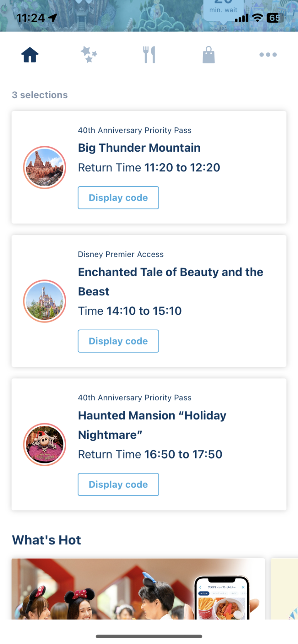Tap the Haunted Mansion round photo
Image resolution: width=298 pixels, height=644 pixels.
[x=45, y=445]
